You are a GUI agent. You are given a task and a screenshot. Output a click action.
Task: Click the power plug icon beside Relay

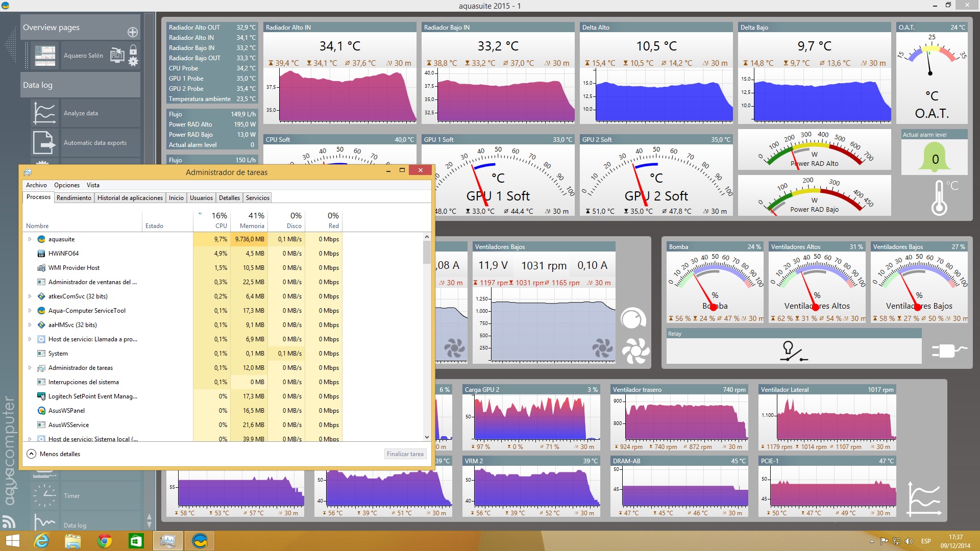[948, 350]
